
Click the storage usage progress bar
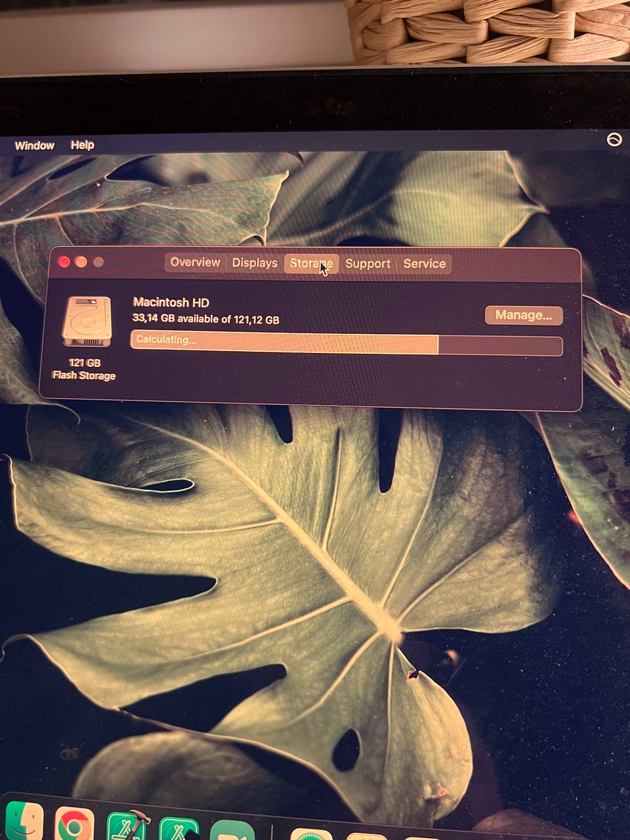pos(346,345)
